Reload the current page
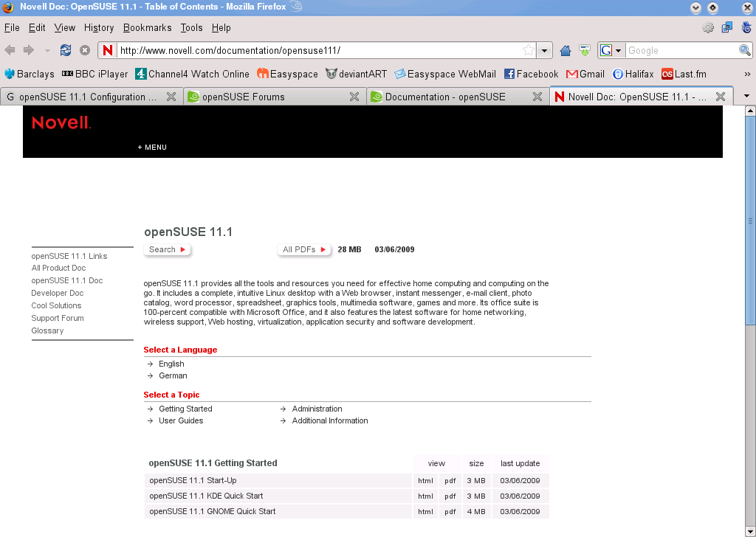This screenshot has height=537, width=756. pyautogui.click(x=66, y=50)
